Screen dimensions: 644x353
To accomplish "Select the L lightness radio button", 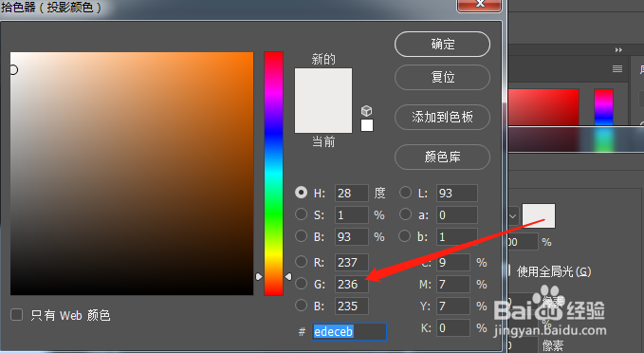I will point(405,193).
